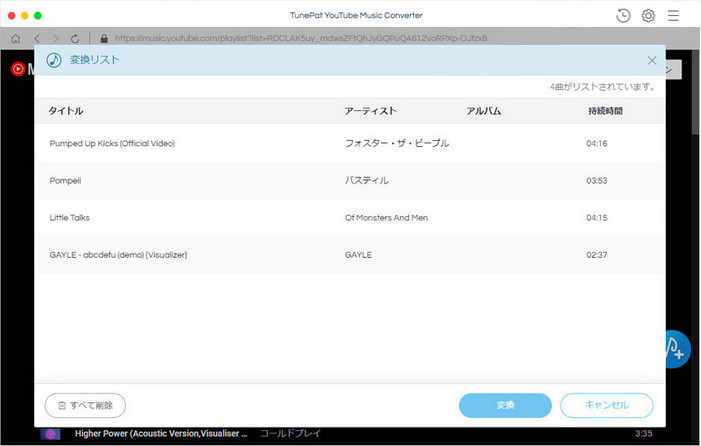Click the trash icon inside すべて削除
The width and height of the screenshot is (701, 446).
coord(62,405)
